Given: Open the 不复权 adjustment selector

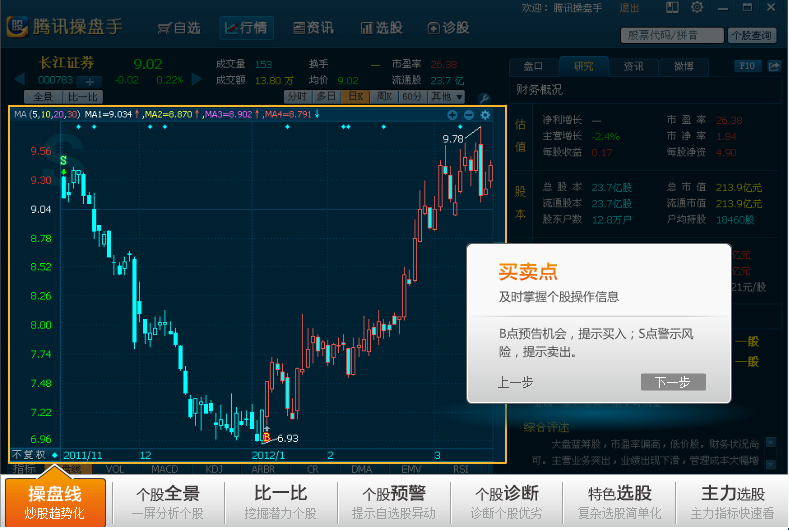Looking at the screenshot, I should 35,455.
